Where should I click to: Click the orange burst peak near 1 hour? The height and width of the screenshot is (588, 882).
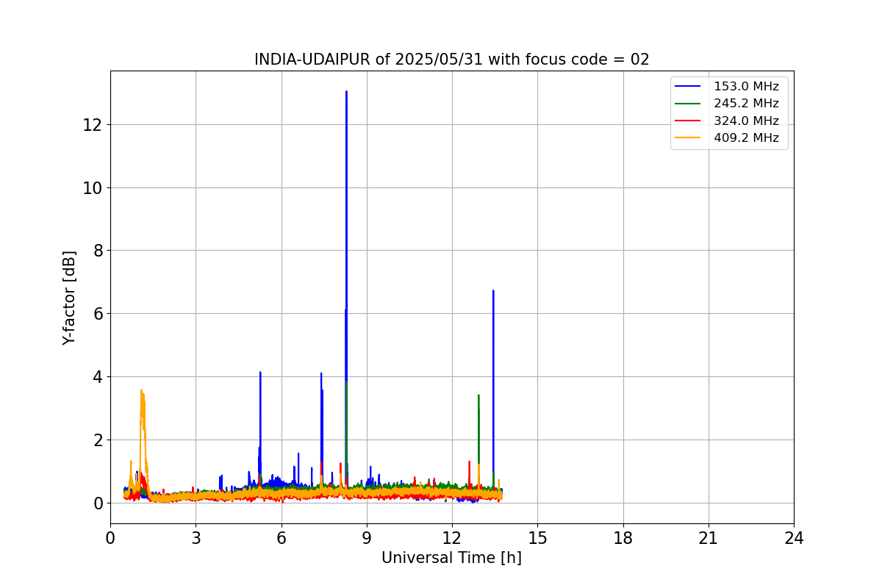(x=142, y=392)
